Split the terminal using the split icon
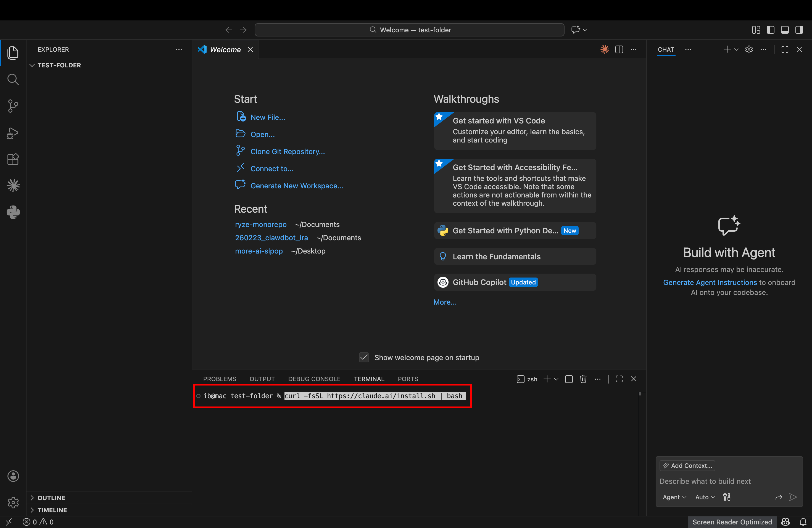Image resolution: width=812 pixels, height=528 pixels. pos(568,379)
